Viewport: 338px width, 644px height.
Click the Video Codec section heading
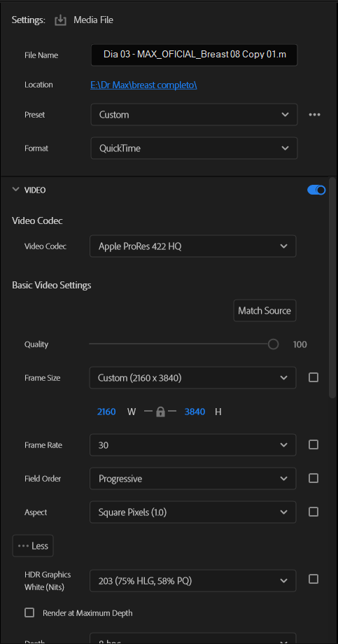coord(37,221)
